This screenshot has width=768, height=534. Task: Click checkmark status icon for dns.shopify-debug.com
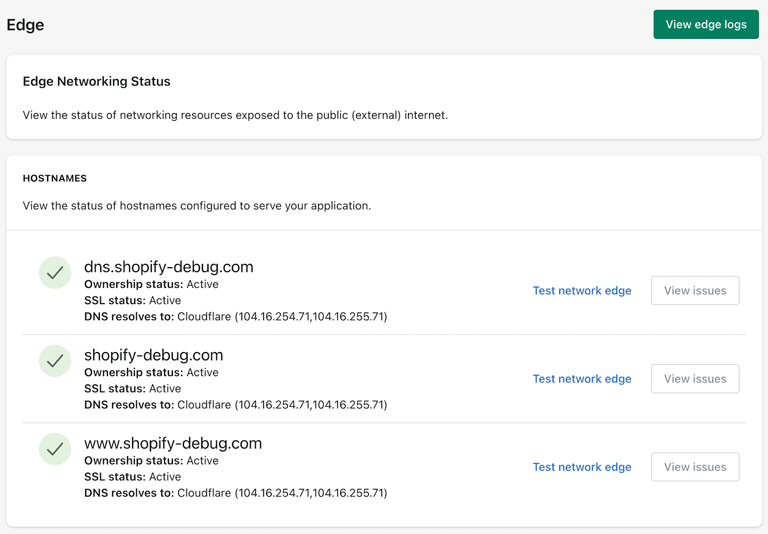pyautogui.click(x=55, y=272)
